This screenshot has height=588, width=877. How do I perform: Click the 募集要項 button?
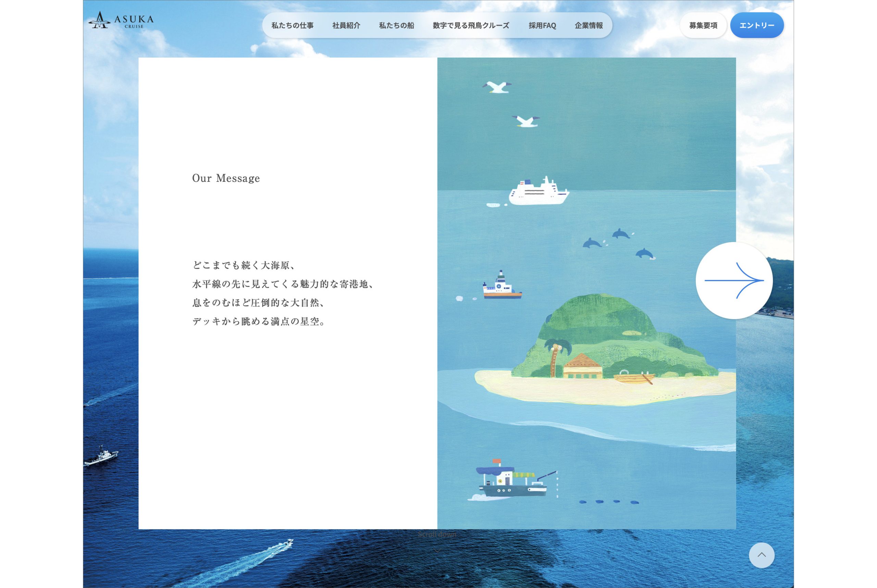pyautogui.click(x=703, y=25)
